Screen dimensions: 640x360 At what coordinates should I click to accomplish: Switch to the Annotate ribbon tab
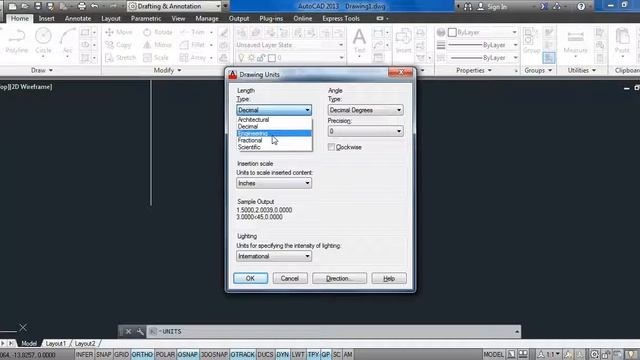pos(78,18)
